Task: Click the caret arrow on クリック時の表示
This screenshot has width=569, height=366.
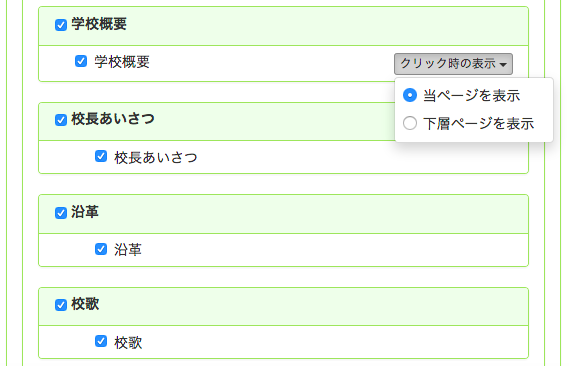Action: click(503, 65)
